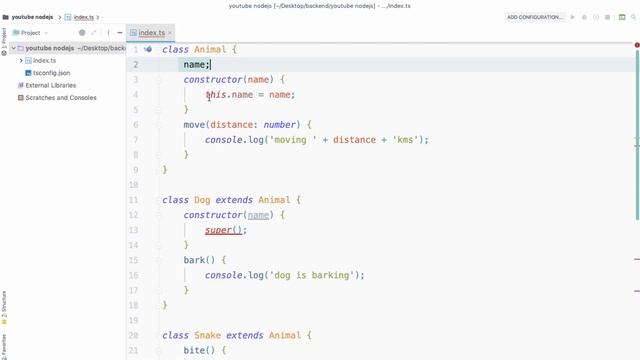
Task: Close the index.ts editor tab
Action: click(x=170, y=33)
